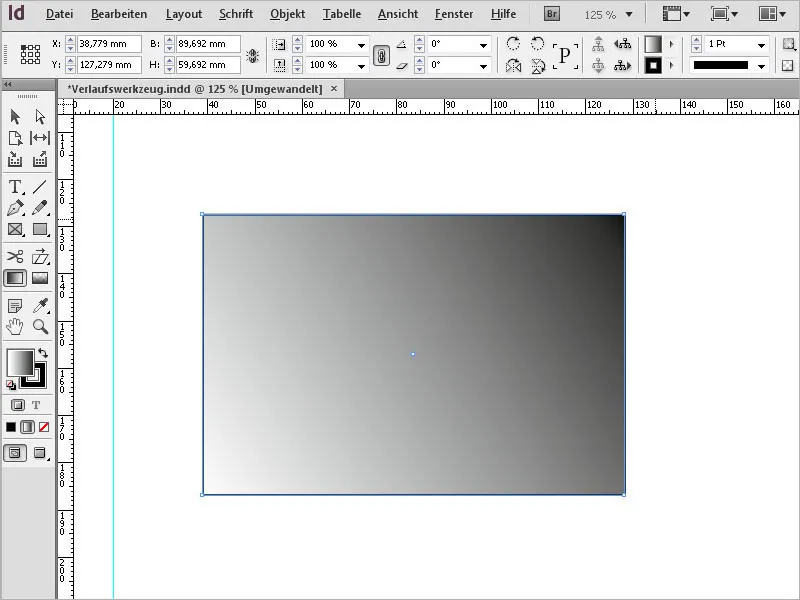This screenshot has width=800, height=600.
Task: Set formatting to affect text
Action: [36, 405]
